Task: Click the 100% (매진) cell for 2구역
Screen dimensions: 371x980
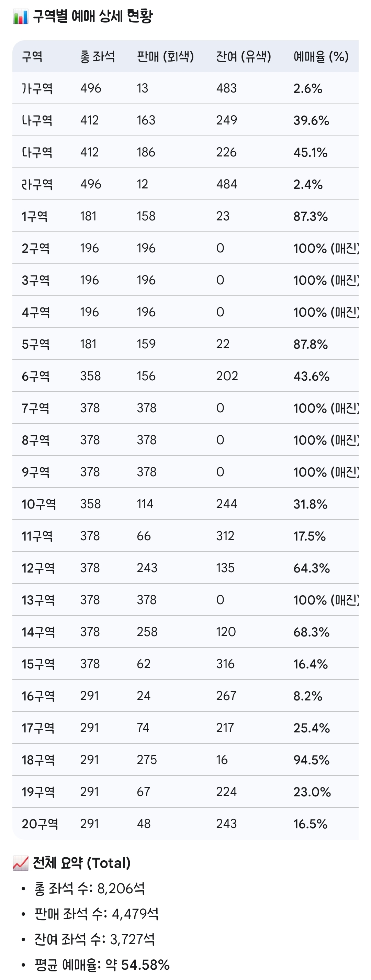Action: pyautogui.click(x=326, y=248)
